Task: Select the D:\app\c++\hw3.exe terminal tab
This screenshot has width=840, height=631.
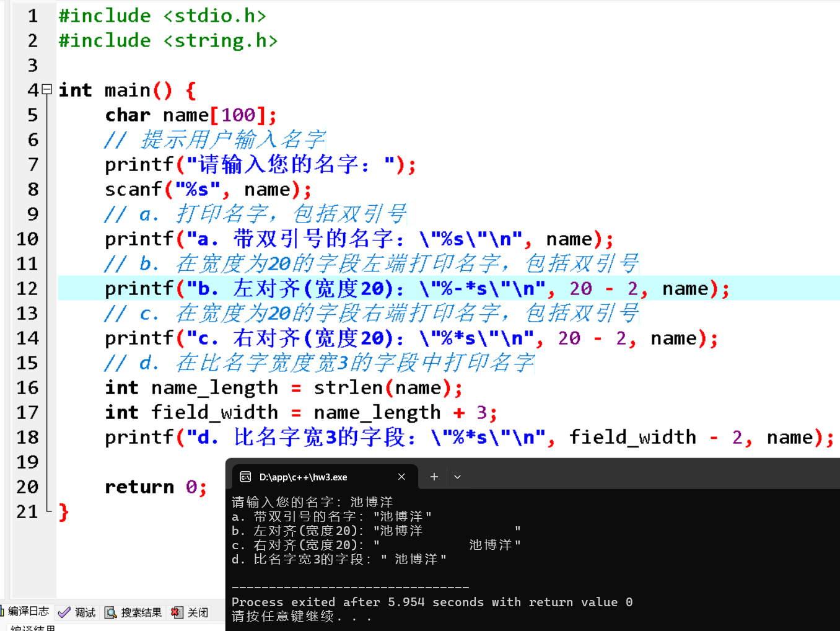Action: point(324,477)
